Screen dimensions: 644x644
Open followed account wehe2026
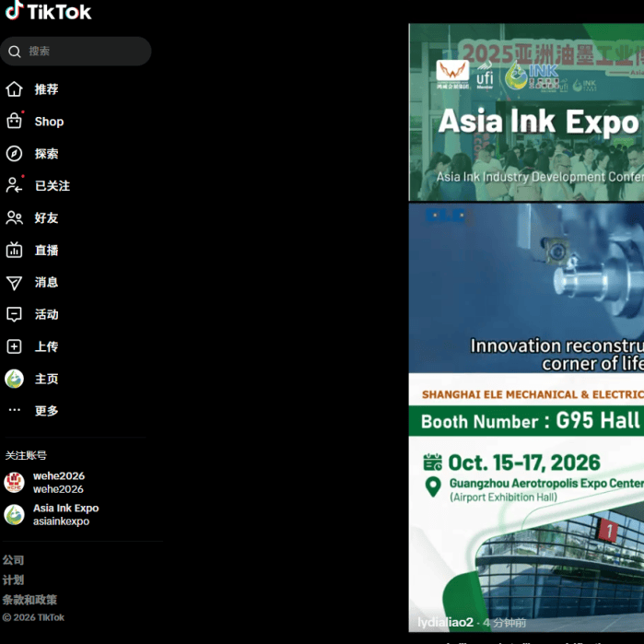point(58,482)
